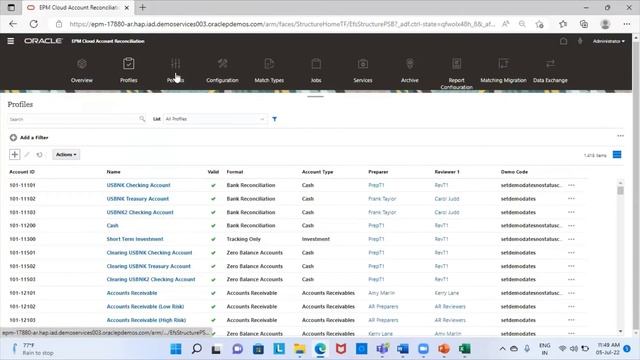Image resolution: width=640 pixels, height=360 pixels.
Task: Open the Configuration card icon
Action: point(222,64)
